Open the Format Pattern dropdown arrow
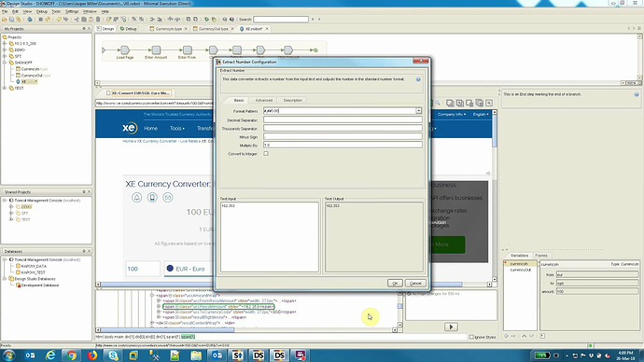Image resolution: width=644 pixels, height=362 pixels. point(418,111)
